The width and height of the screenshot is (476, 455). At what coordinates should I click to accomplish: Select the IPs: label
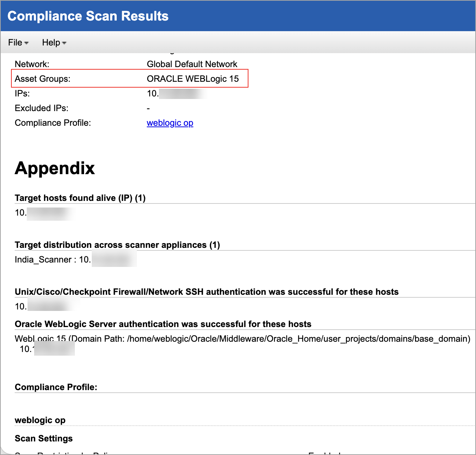pyautogui.click(x=22, y=93)
